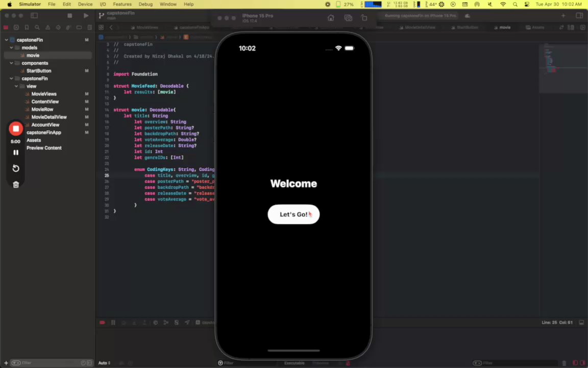
Task: Collapse the models folder
Action: (x=11, y=48)
